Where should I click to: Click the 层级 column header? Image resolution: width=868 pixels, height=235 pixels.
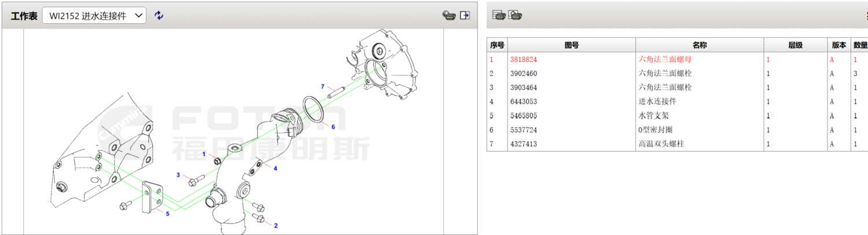(795, 45)
